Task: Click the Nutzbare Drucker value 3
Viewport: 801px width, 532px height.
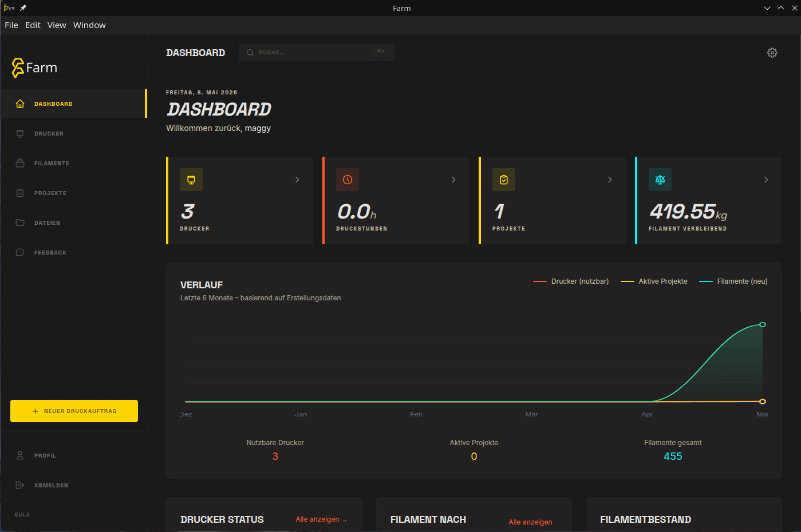Action: pos(275,456)
